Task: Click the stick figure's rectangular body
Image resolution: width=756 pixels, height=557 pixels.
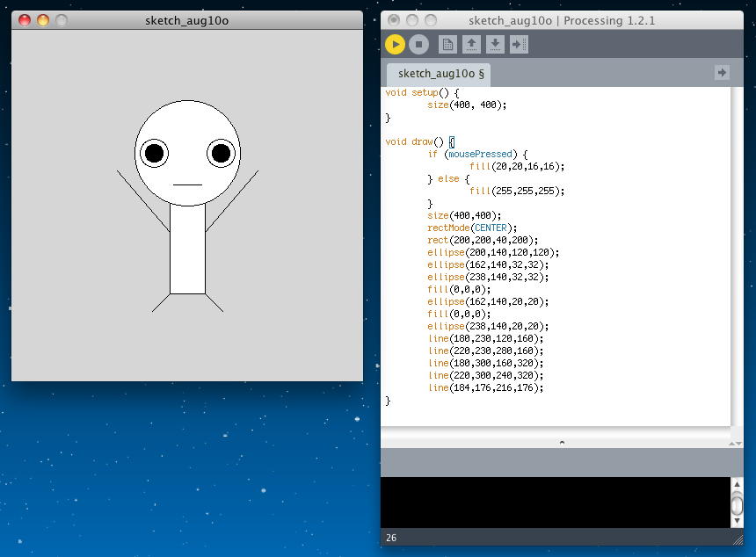Action: [187, 250]
